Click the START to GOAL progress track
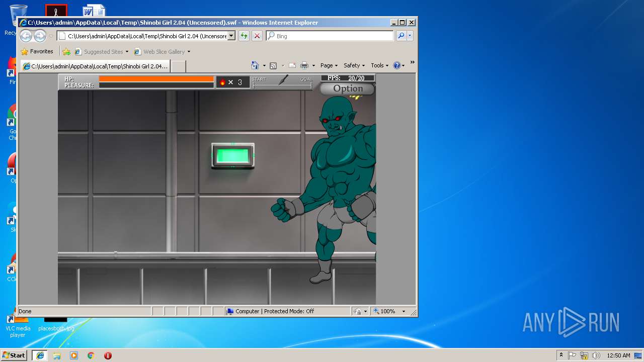 coord(282,86)
